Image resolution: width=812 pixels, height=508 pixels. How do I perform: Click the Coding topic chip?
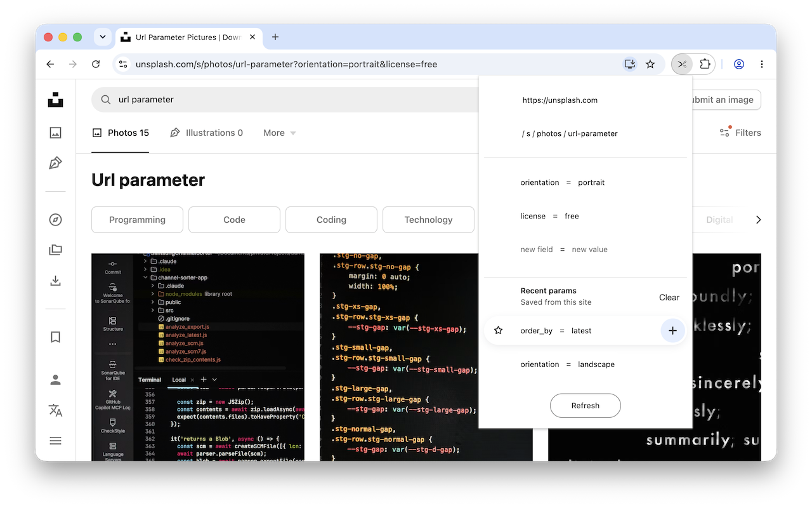[331, 220]
